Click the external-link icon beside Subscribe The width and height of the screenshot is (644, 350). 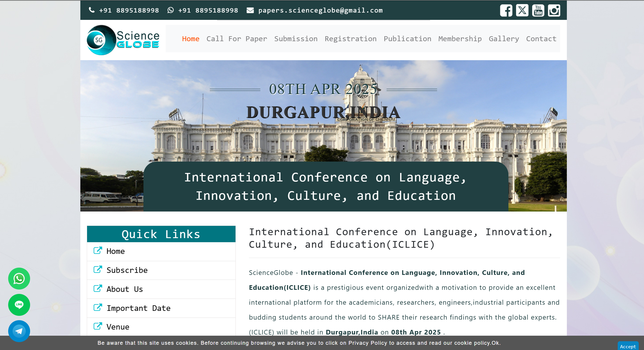98,270
